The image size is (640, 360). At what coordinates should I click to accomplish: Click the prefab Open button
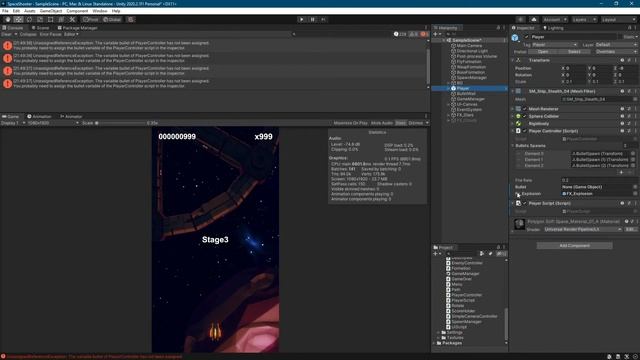543,52
